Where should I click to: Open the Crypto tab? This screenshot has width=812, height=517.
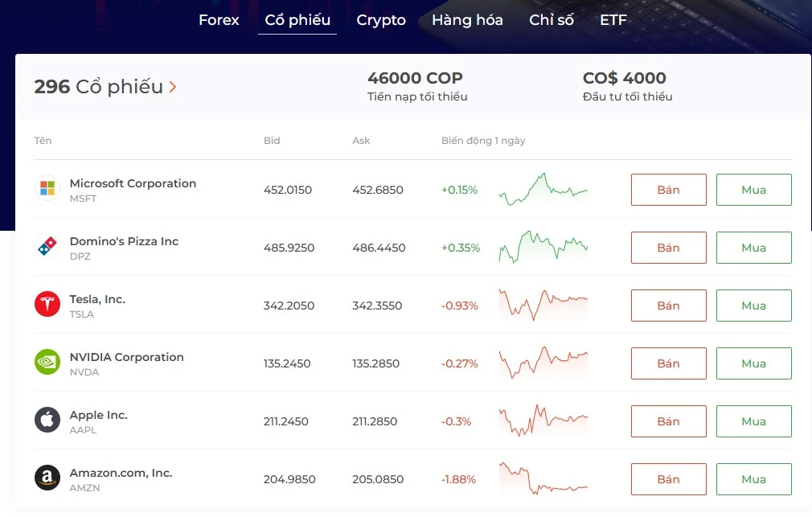click(381, 20)
